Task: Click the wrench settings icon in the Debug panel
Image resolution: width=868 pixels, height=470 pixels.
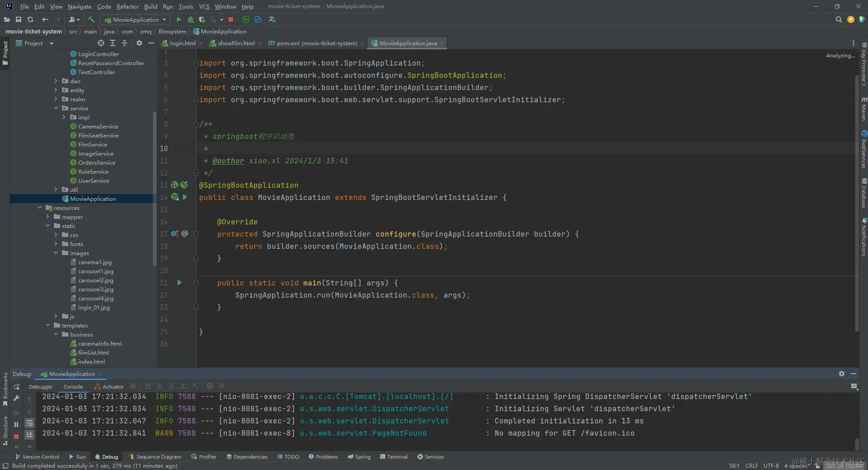Action: [16, 398]
